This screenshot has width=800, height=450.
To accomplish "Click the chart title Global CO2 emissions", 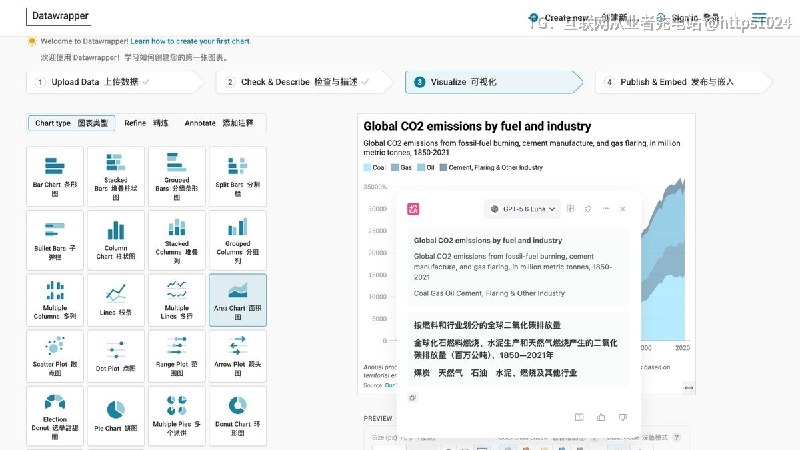I will click(x=477, y=126).
